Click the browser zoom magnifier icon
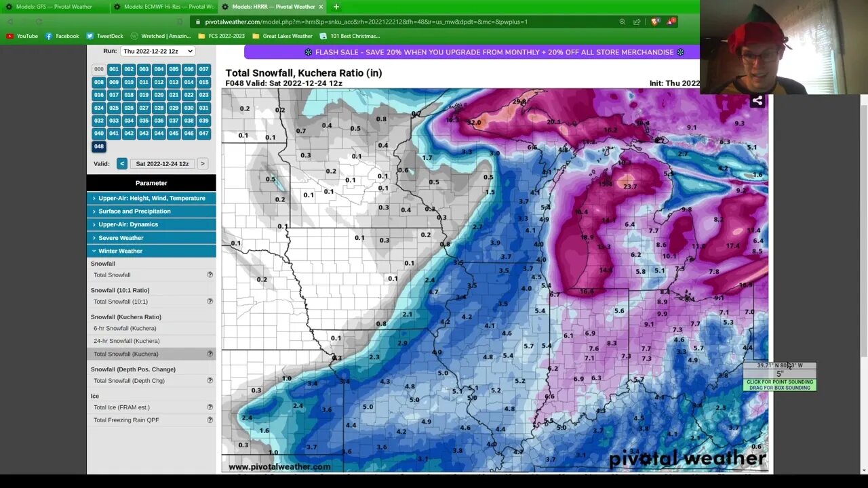This screenshot has width=868, height=488. (623, 22)
